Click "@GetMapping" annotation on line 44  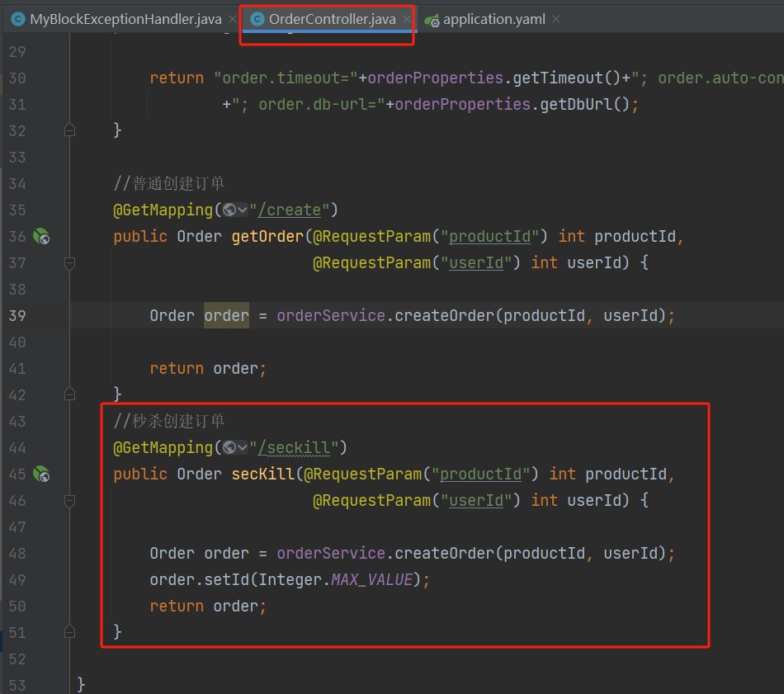163,447
